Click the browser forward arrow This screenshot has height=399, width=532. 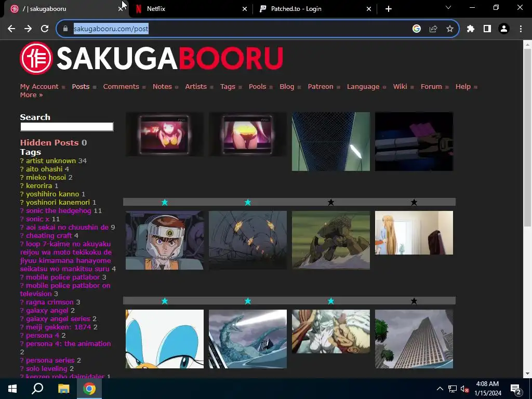pos(28,29)
